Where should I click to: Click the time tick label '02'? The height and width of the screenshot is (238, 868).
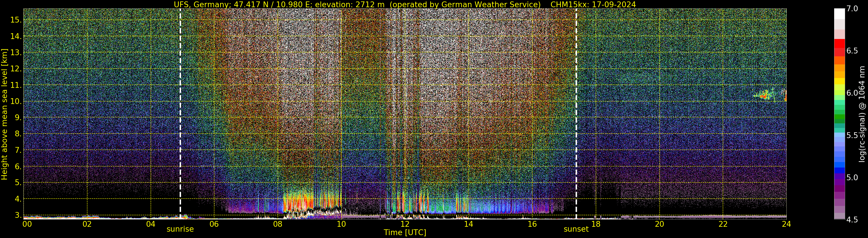tap(87, 224)
